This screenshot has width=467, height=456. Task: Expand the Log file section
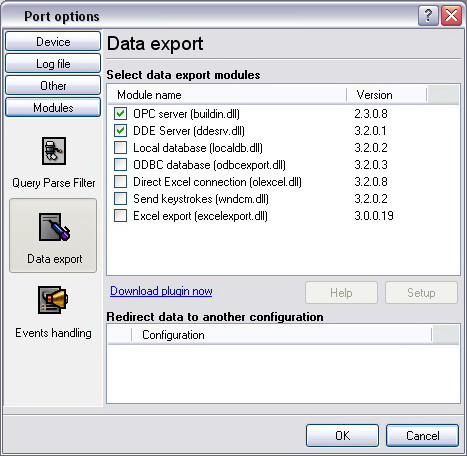53,63
